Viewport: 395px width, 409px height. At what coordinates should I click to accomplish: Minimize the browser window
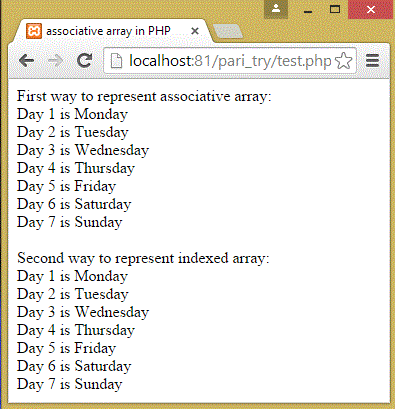[x=308, y=10]
